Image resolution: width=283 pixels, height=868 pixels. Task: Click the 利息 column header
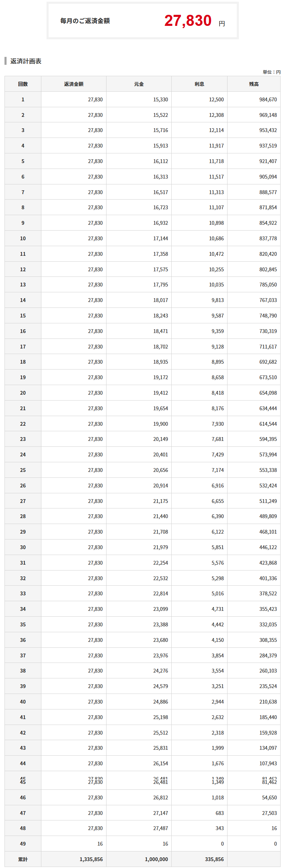tap(199, 84)
